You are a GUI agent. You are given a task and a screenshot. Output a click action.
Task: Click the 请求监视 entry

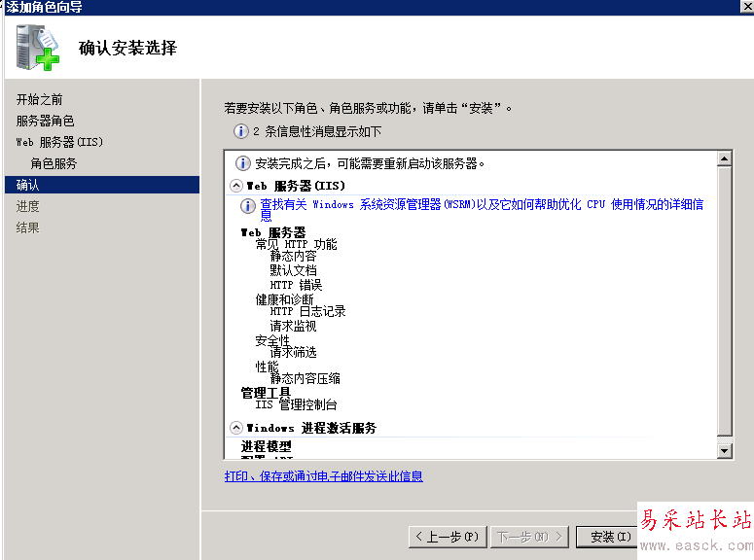point(293,327)
